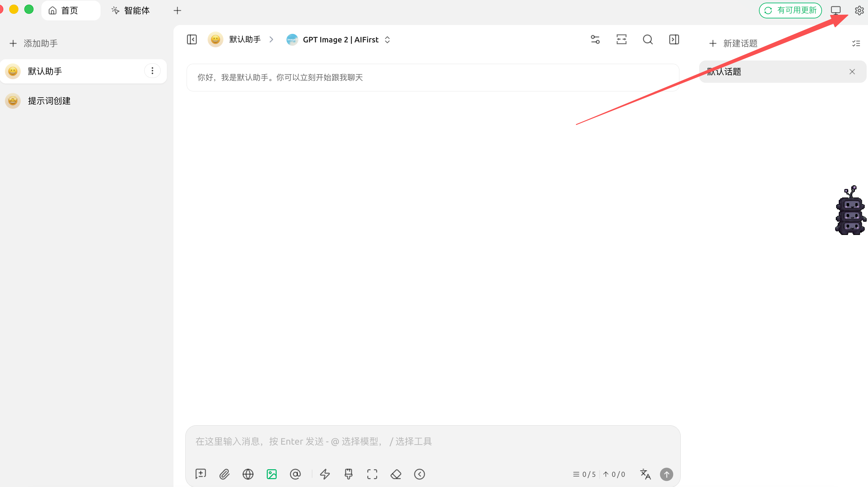
Task: Click the brush/clear context icon
Action: coord(348,474)
